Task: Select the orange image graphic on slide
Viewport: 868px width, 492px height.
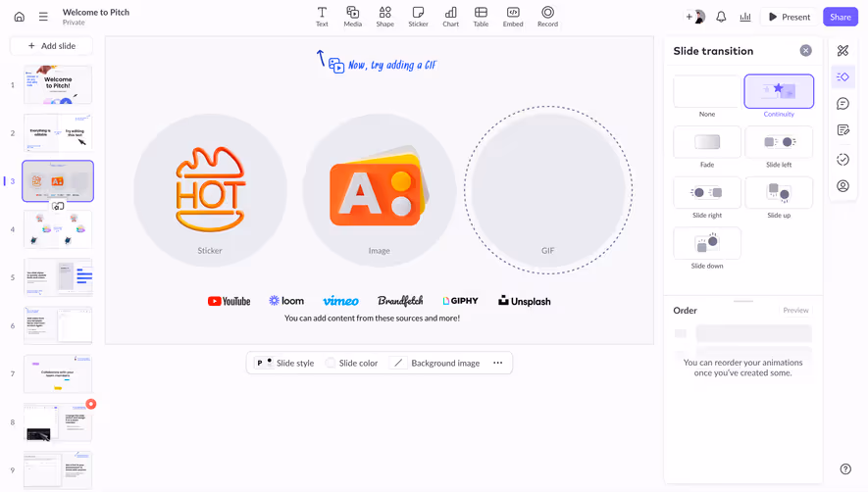Action: point(380,187)
